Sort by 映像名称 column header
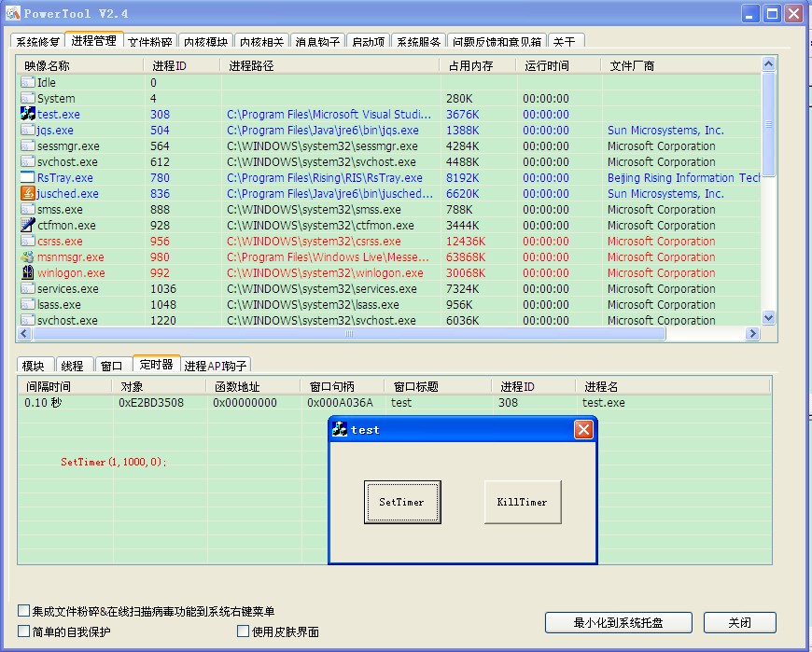The width and height of the screenshot is (812, 652). click(x=80, y=65)
